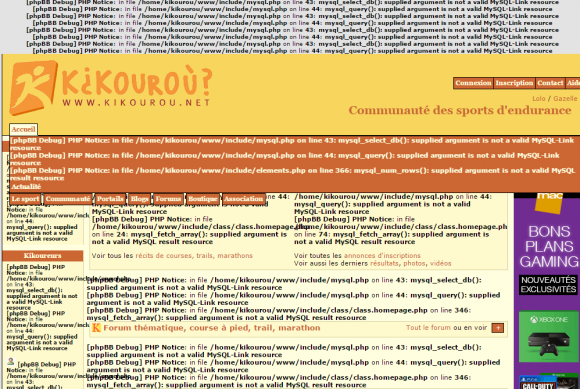The width and height of the screenshot is (580, 389).
Task: Open Tout le forum link
Action: coord(428,328)
